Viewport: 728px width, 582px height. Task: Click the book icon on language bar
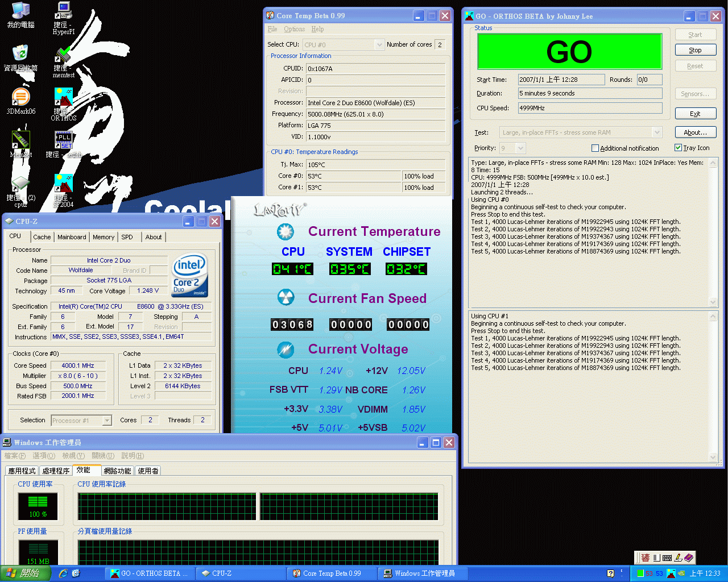(x=689, y=558)
